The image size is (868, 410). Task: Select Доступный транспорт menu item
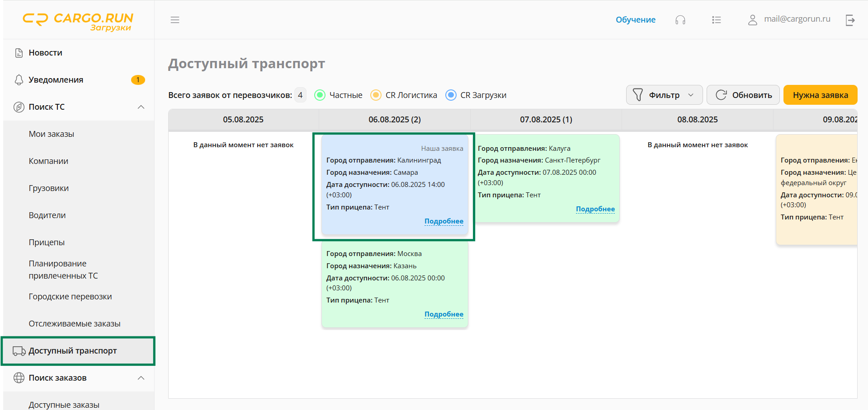pos(72,351)
